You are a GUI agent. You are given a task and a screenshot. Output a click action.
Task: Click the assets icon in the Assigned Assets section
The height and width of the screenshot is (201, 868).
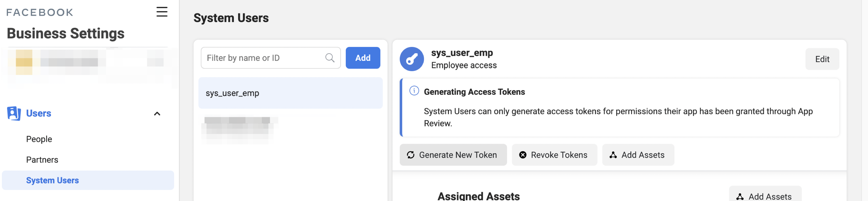click(740, 197)
